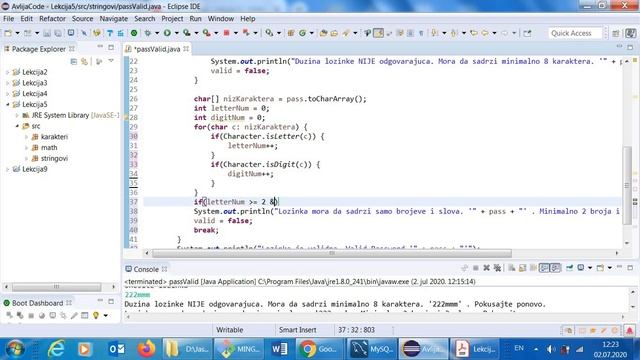
Task: Click the Save All toolbar icon
Action: [58, 33]
